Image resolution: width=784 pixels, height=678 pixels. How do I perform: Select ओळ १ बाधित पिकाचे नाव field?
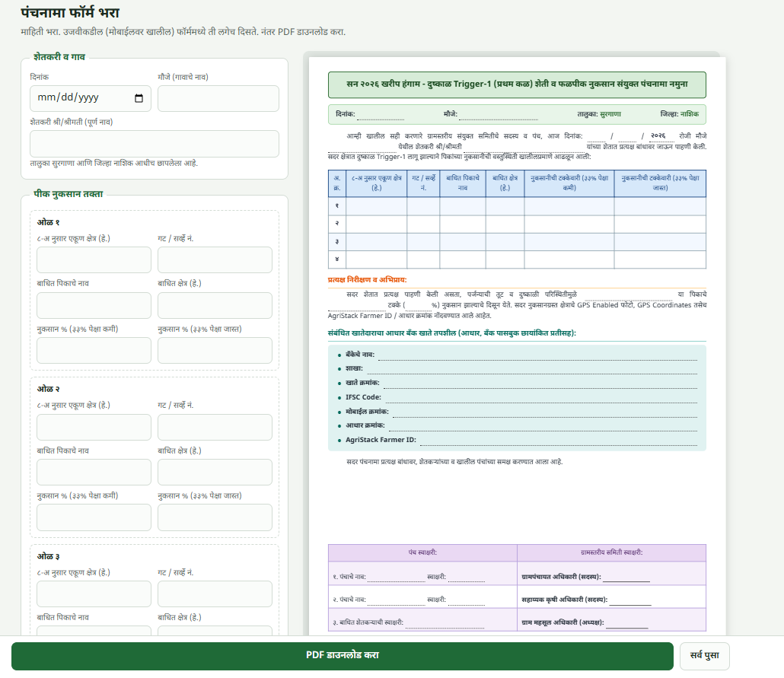94,305
